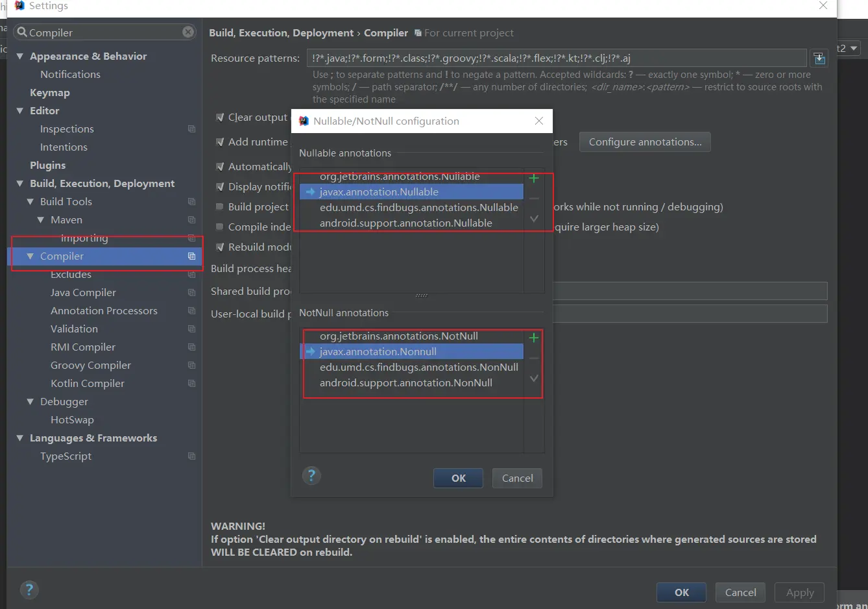868x609 pixels.
Task: Click the project-level icon beside Java Compiler
Action: [x=191, y=293]
